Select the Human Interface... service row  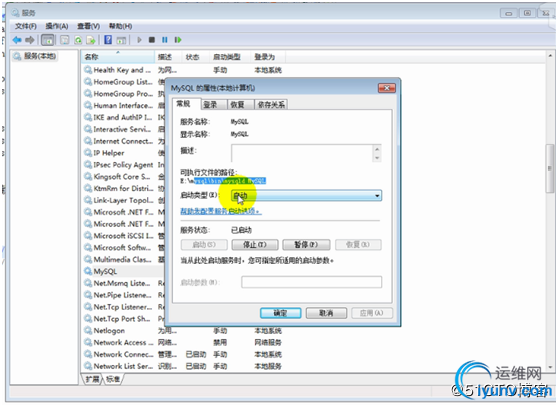click(x=123, y=106)
